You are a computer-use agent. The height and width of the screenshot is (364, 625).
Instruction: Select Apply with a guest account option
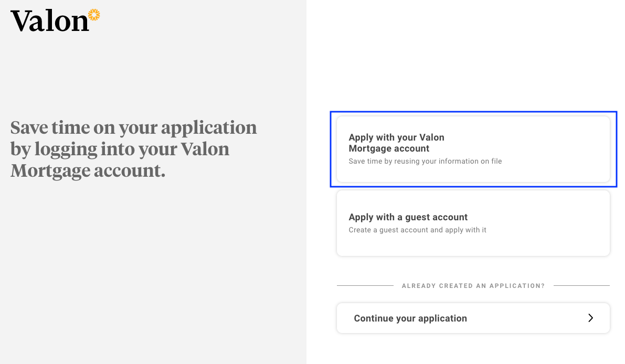473,223
